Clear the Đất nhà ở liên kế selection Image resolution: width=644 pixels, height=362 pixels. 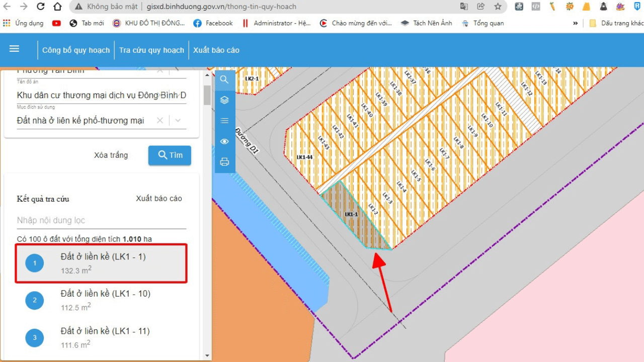159,120
